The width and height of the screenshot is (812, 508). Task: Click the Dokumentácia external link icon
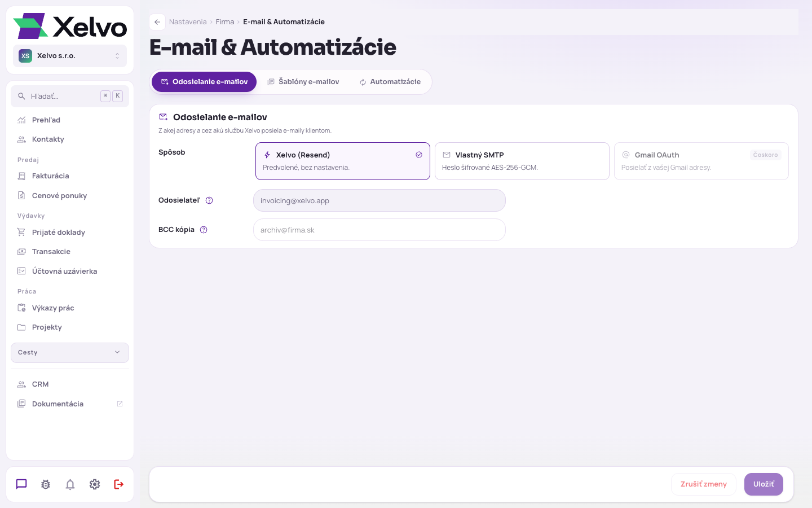[x=120, y=404]
